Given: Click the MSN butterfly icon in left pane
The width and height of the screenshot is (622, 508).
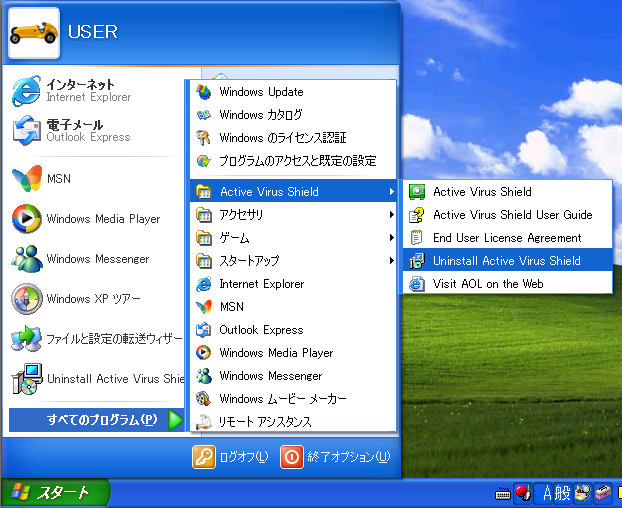Looking at the screenshot, I should coord(27,178).
